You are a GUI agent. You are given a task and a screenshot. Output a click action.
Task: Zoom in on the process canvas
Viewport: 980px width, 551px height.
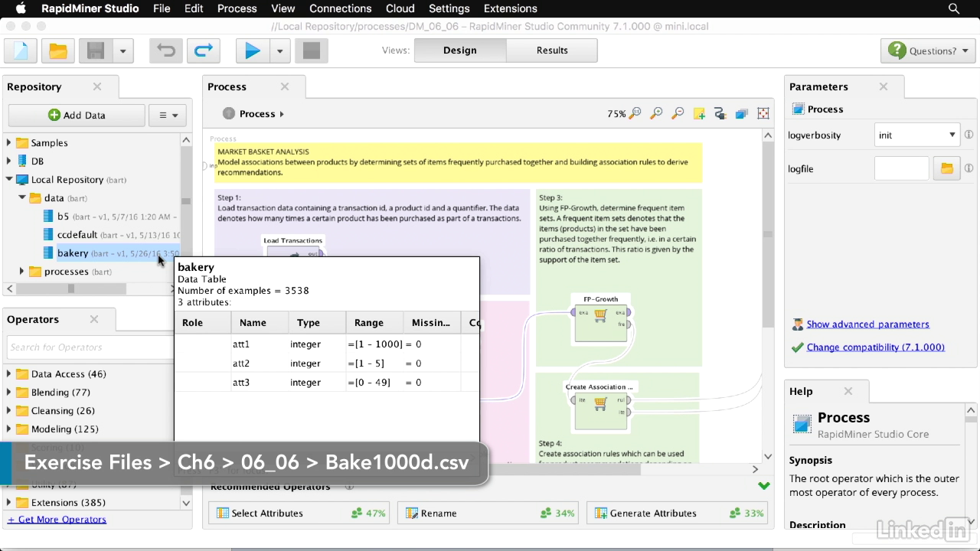(656, 114)
